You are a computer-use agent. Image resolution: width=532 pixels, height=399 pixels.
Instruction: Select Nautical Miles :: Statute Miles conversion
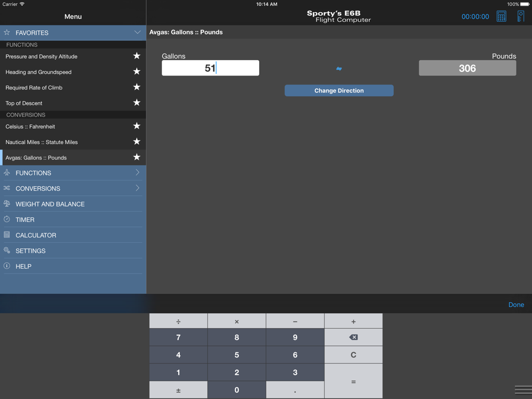click(73, 142)
